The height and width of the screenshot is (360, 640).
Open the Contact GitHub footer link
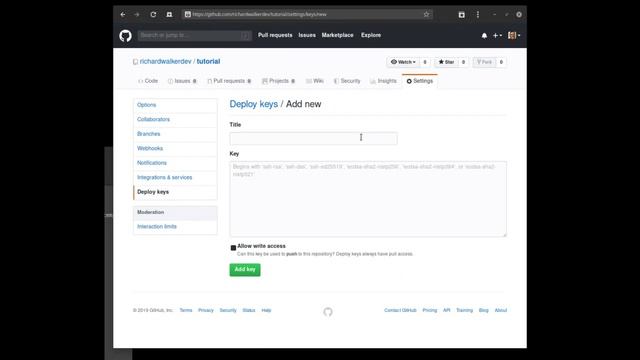pos(400,310)
